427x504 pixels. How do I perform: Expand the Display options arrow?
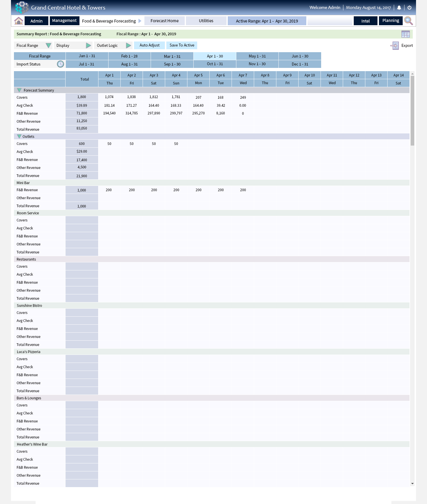(88, 45)
